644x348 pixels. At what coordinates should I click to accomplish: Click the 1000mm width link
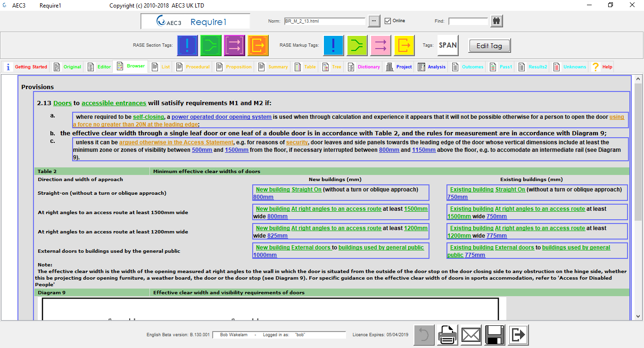pyautogui.click(x=265, y=255)
